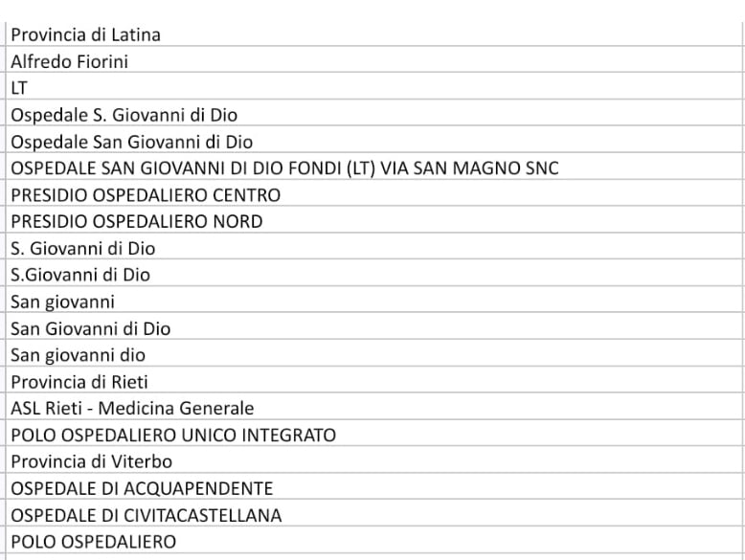Image resolution: width=745 pixels, height=560 pixels.
Task: Click the 'Provincia di Viterbo' cell
Action: coord(374,461)
